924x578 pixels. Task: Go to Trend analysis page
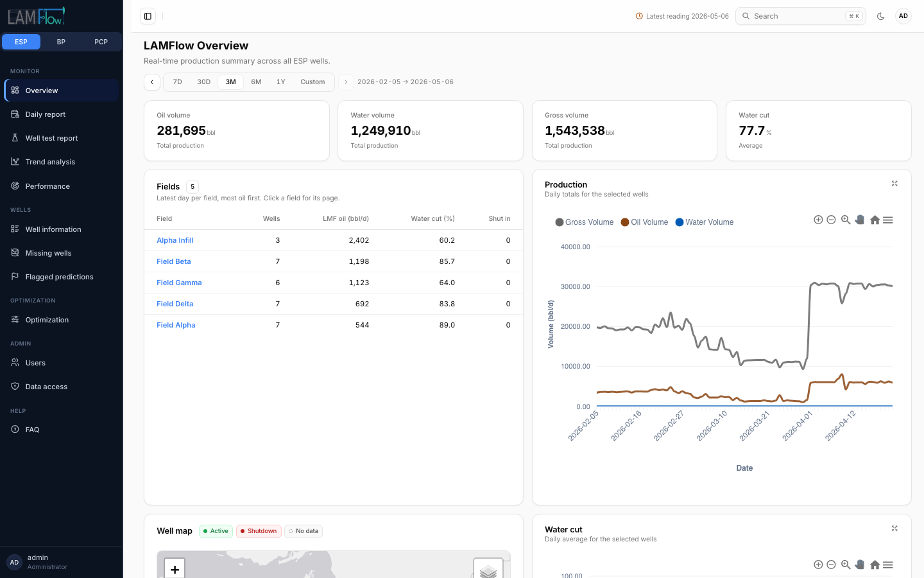[62, 162]
